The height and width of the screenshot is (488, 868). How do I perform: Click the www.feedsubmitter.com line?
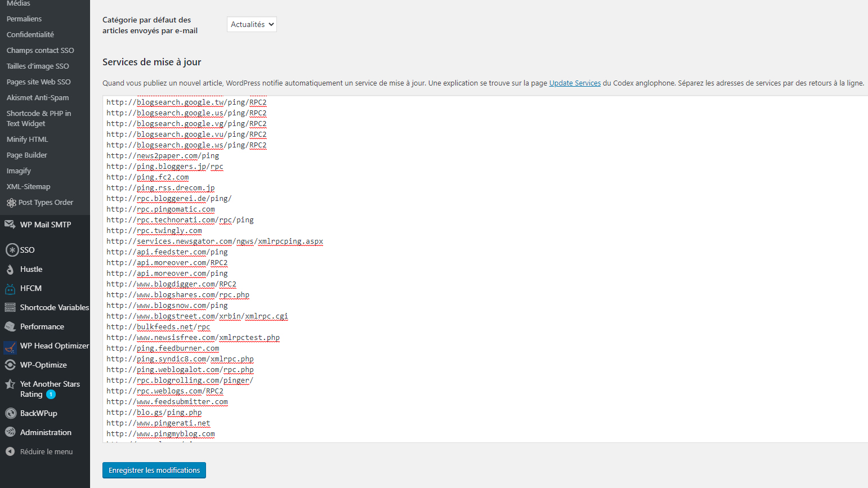click(167, 402)
